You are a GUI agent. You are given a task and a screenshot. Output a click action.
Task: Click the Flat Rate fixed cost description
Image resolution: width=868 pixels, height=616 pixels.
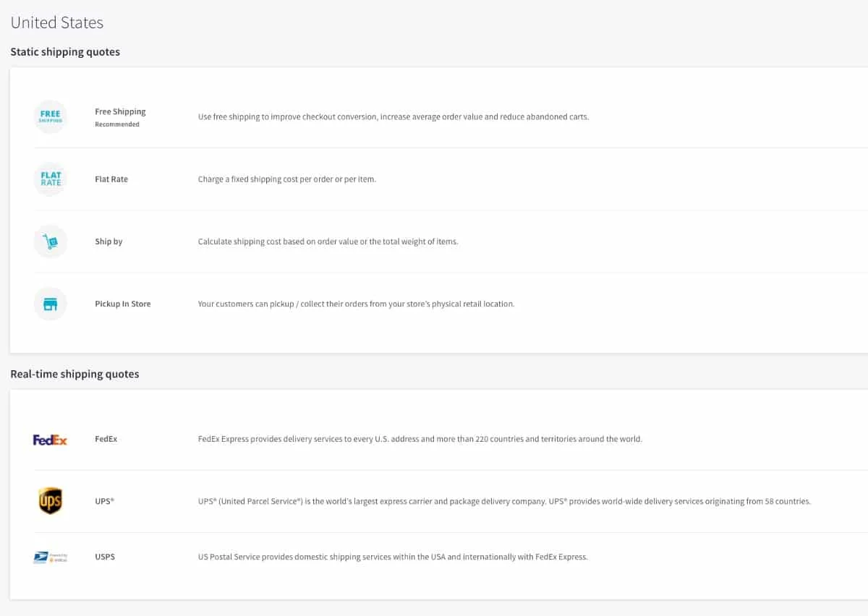click(287, 179)
